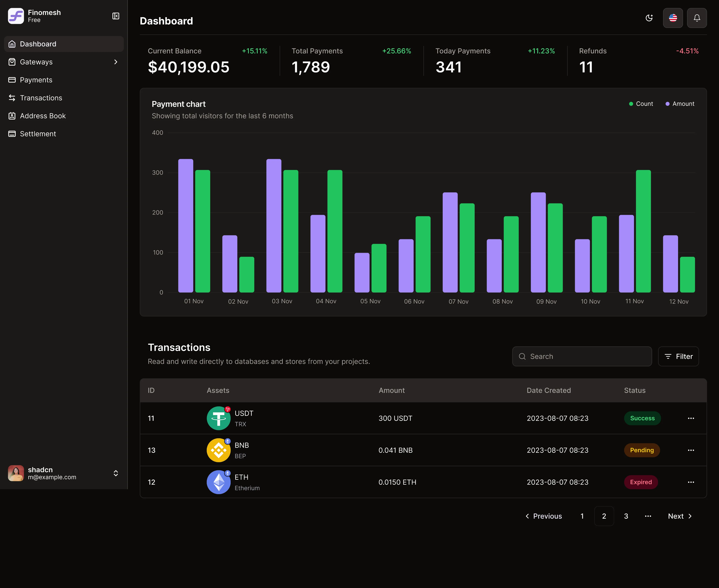The width and height of the screenshot is (719, 588).
Task: Collapse the sidebar panel icon
Action: pyautogui.click(x=116, y=16)
